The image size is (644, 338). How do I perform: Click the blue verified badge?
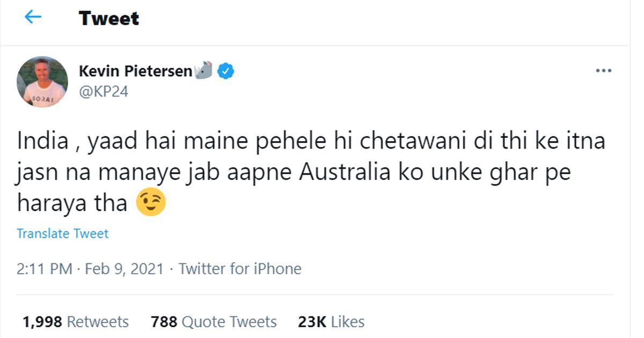coord(225,71)
